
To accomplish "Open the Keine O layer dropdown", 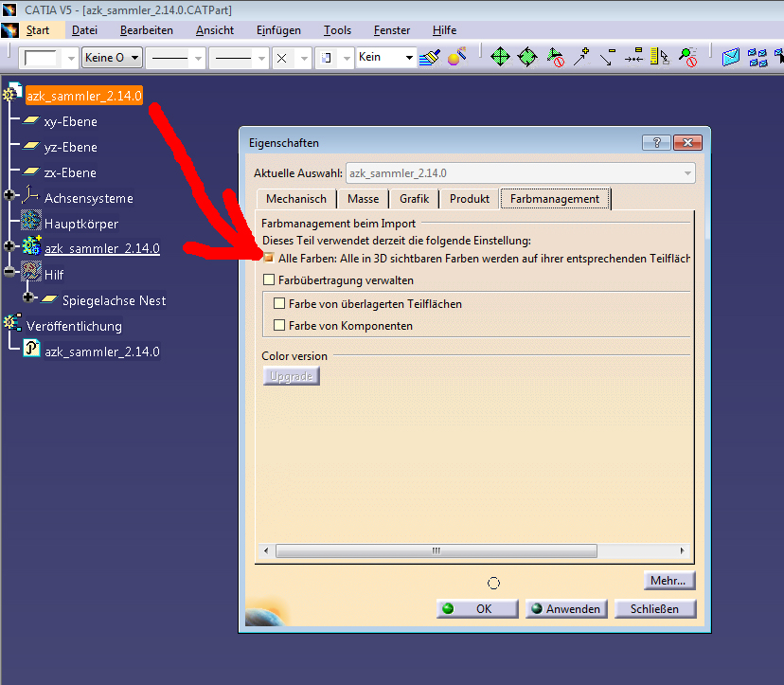I will 113,58.
